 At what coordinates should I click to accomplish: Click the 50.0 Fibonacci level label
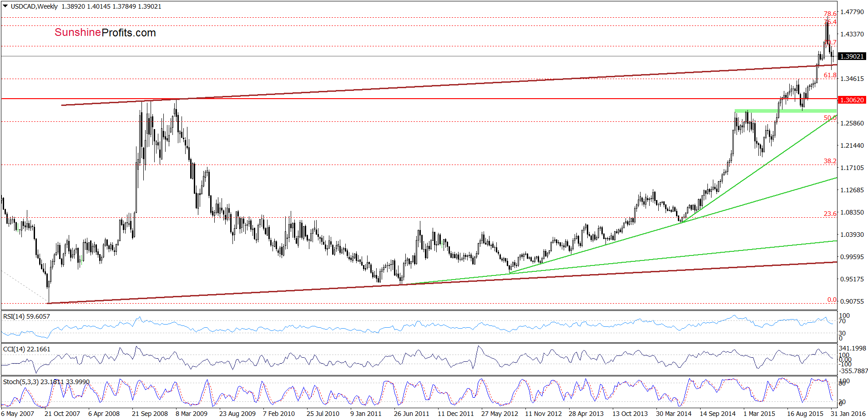click(830, 118)
